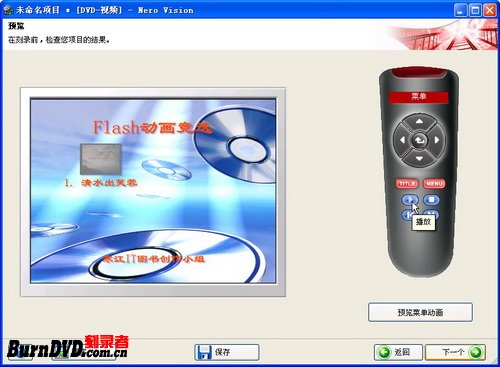Click the remote's right arrow button
Image resolution: width=500 pixels, height=367 pixels.
coord(437,140)
